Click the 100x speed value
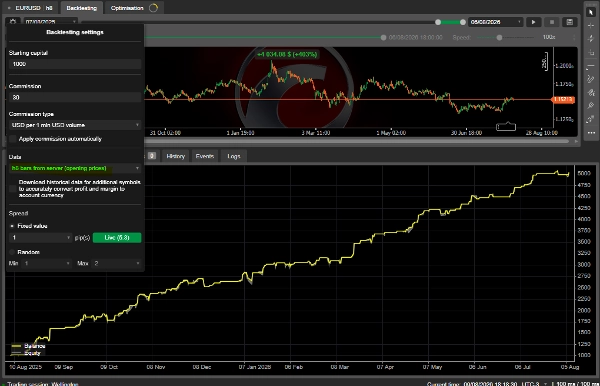 point(549,37)
